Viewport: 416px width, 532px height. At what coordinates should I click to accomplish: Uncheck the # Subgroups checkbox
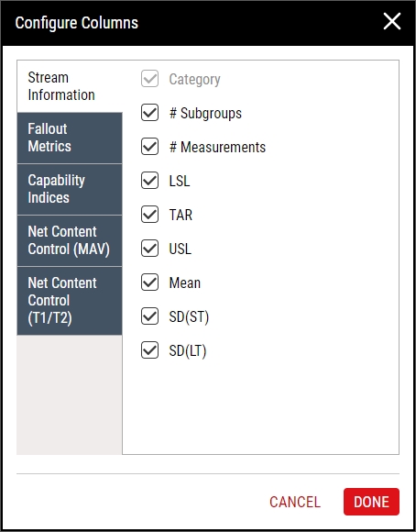pyautogui.click(x=149, y=113)
